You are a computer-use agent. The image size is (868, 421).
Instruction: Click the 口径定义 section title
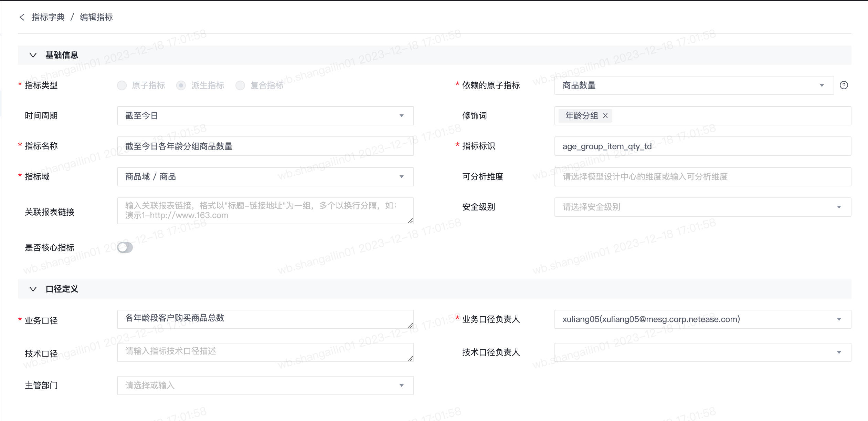coord(62,289)
